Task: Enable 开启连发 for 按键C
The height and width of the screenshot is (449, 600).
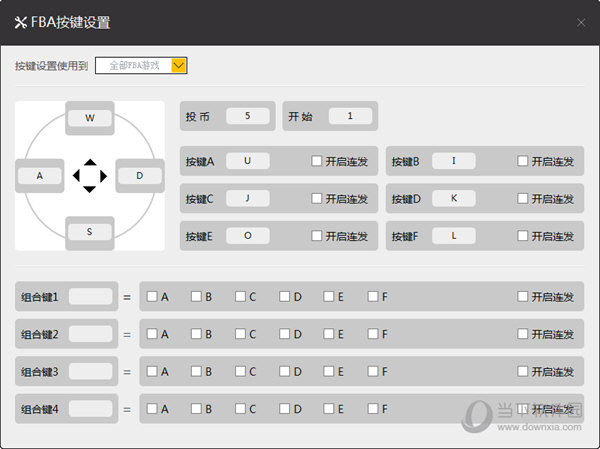Action: coord(316,198)
